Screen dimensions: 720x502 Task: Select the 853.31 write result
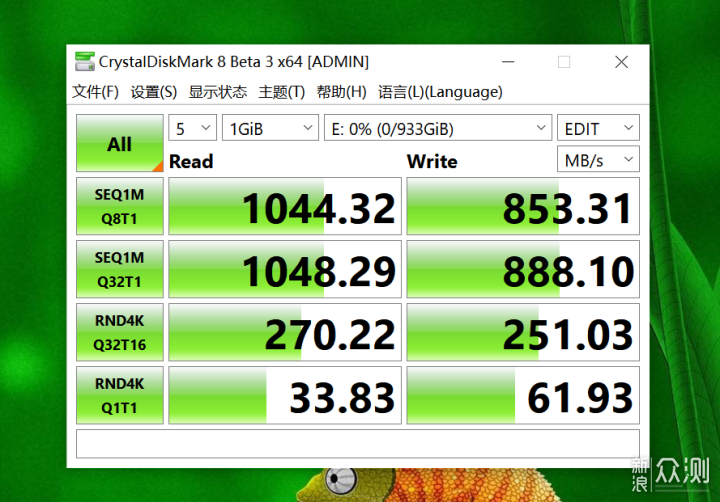click(523, 207)
